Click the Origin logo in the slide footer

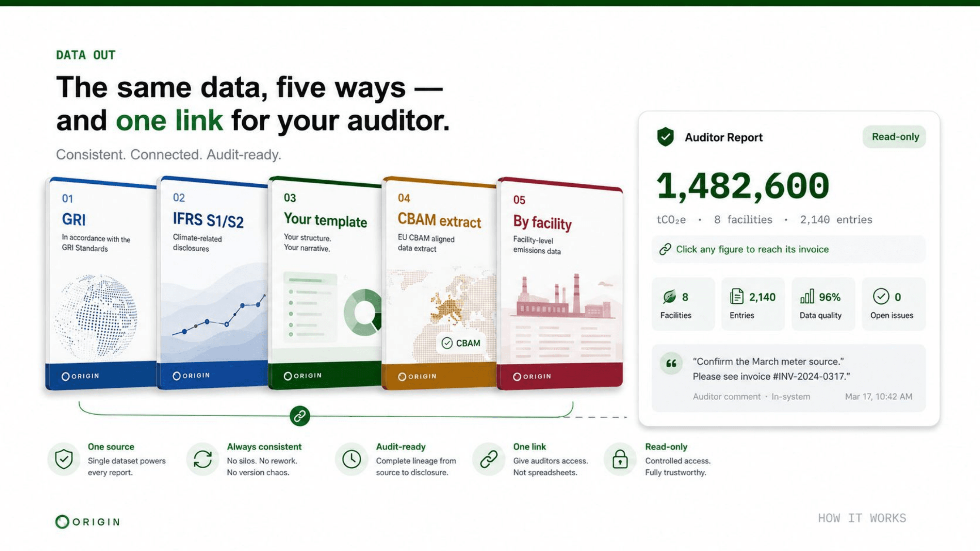[87, 522]
